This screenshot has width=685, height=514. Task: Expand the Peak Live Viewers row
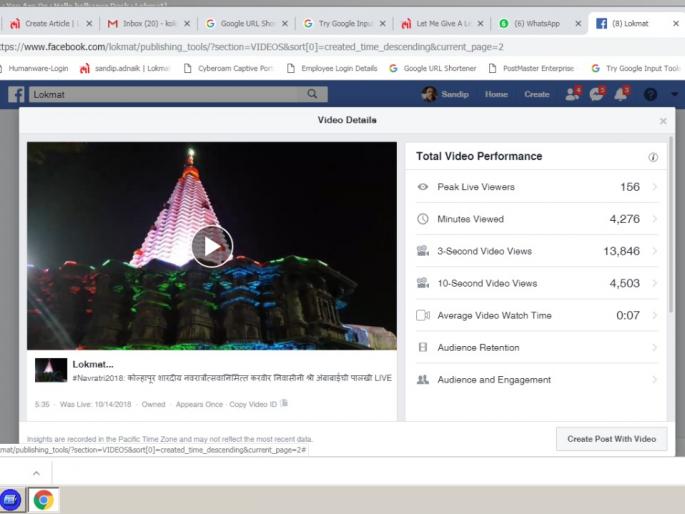point(654,187)
